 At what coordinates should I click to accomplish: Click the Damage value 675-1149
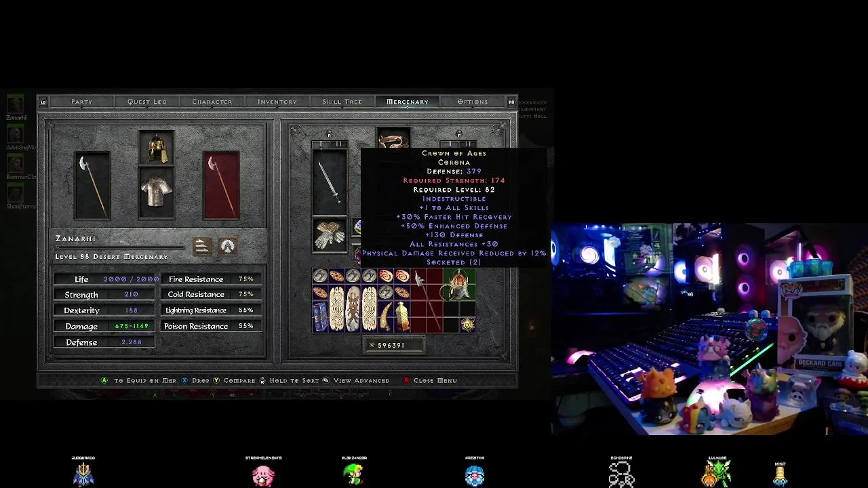(132, 326)
